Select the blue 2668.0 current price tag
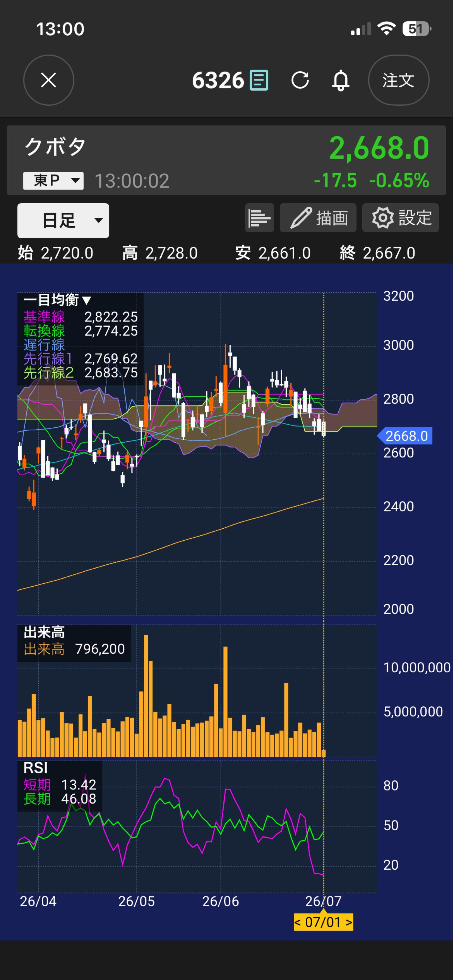This screenshot has height=980, width=453. 405,436
